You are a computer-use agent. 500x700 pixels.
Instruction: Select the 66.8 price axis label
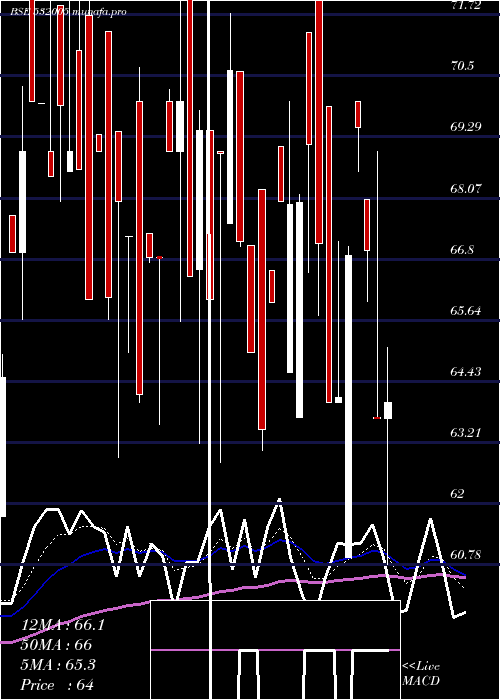[462, 250]
